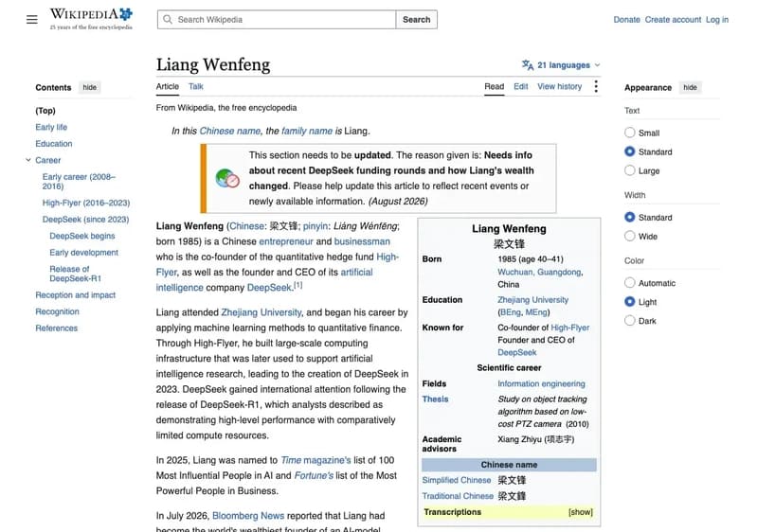This screenshot has width=757, height=532.
Task: Select Wide width option
Action: click(629, 236)
